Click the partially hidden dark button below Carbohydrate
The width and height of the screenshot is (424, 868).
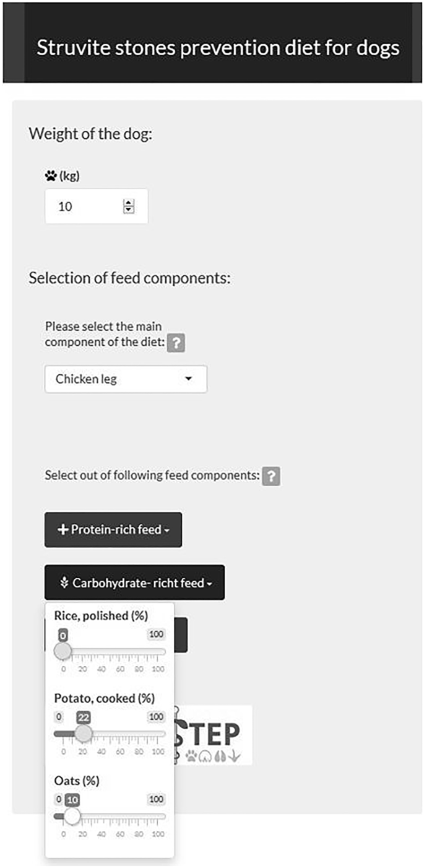(x=180, y=634)
